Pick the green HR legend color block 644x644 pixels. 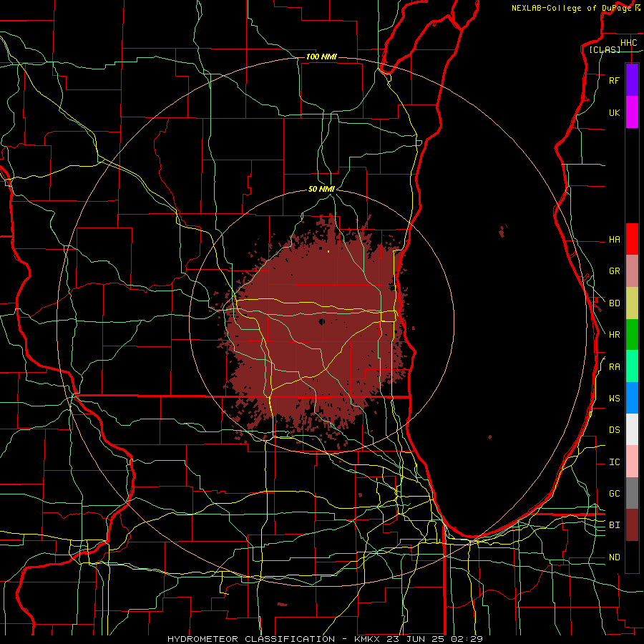click(632, 334)
